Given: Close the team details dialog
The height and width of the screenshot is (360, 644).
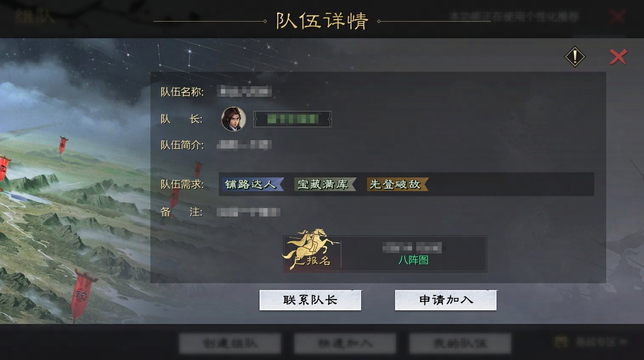Looking at the screenshot, I should (618, 57).
